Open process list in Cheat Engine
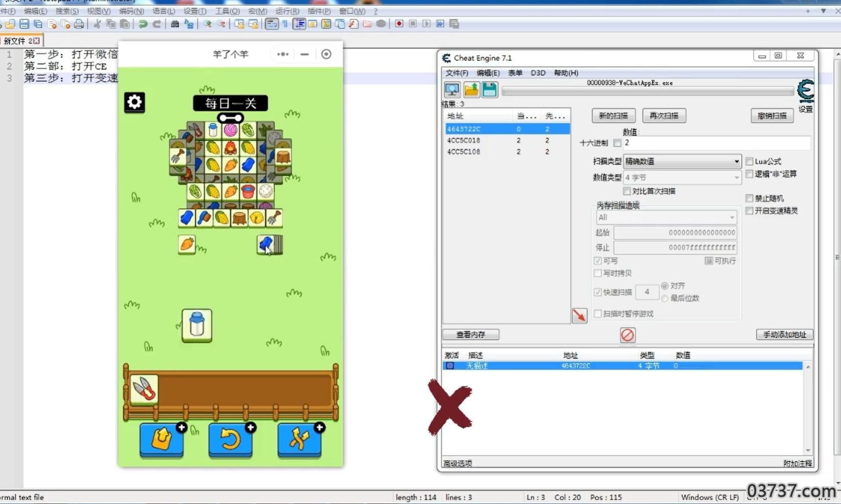 point(452,90)
